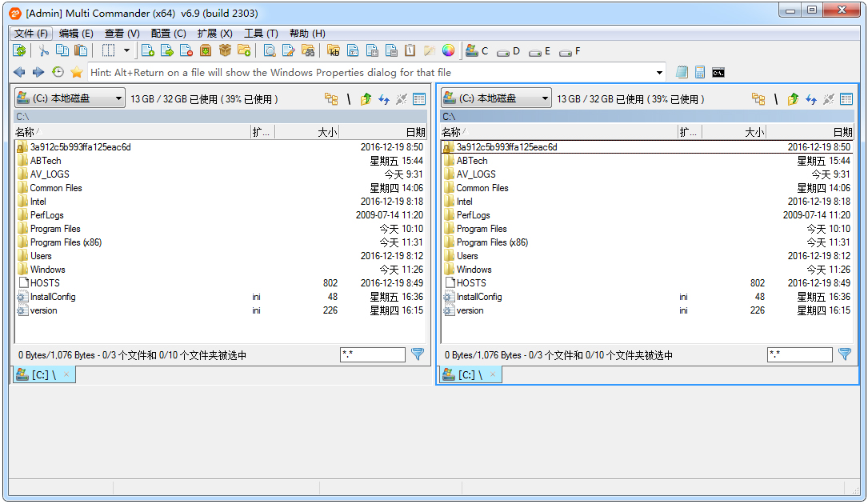Expand left panel drive selector dropdown
868x504 pixels.
pos(118,98)
